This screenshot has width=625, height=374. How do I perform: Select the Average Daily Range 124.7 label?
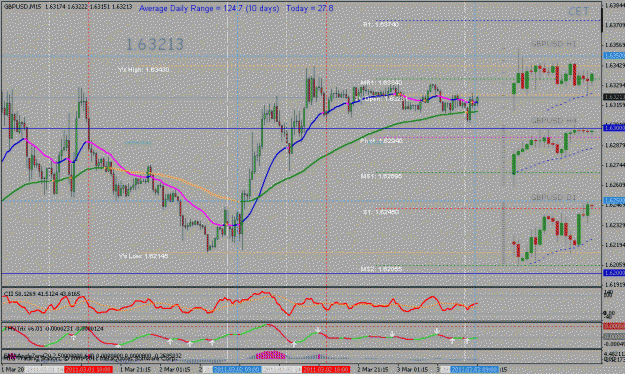[209, 8]
